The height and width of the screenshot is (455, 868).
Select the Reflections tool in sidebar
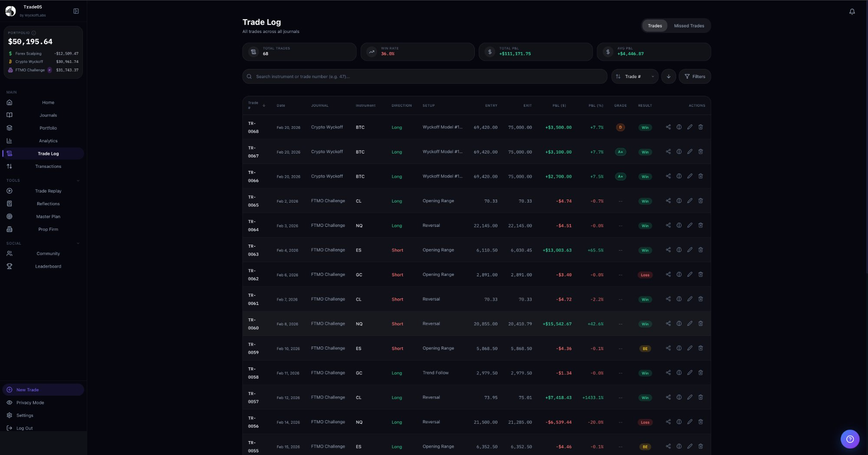(48, 203)
